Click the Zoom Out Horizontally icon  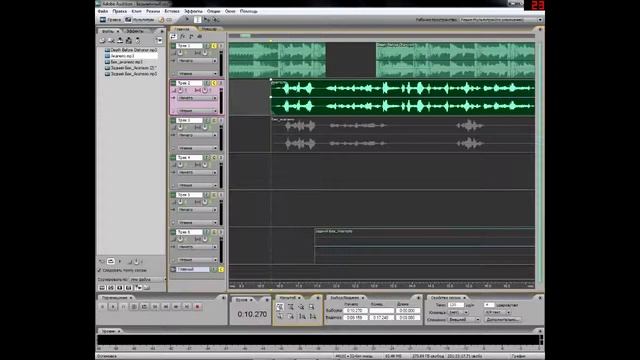pos(291,307)
